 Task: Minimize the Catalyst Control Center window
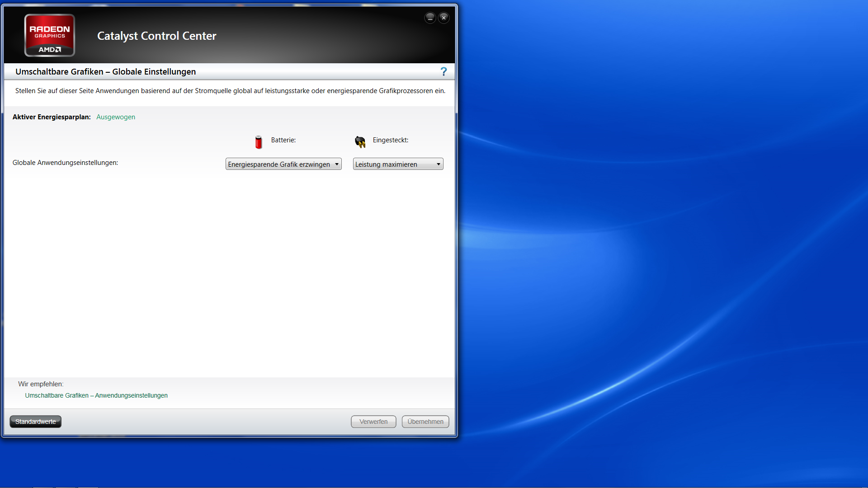pyautogui.click(x=430, y=18)
